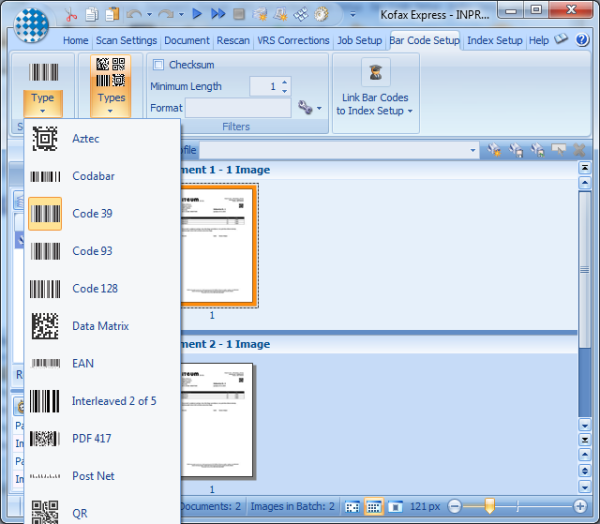Click the first job profile icon
The height and width of the screenshot is (524, 600).
[x=494, y=150]
